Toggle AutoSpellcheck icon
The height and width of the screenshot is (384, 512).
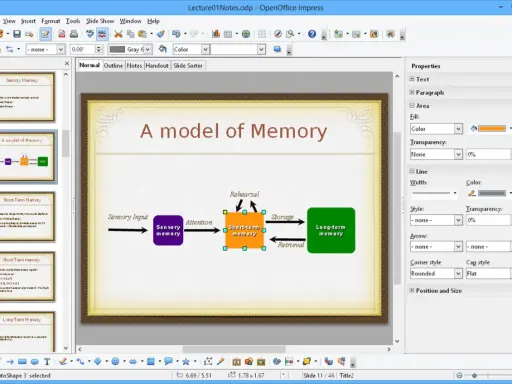102,34
